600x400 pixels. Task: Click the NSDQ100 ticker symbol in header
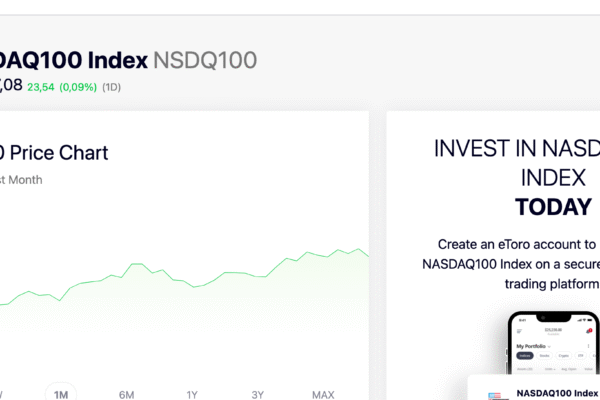click(x=204, y=60)
